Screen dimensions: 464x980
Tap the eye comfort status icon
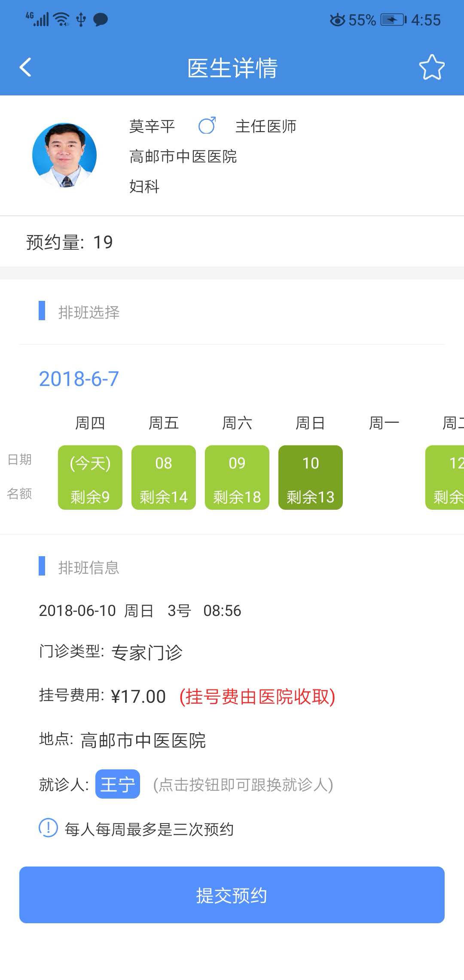pos(337,20)
